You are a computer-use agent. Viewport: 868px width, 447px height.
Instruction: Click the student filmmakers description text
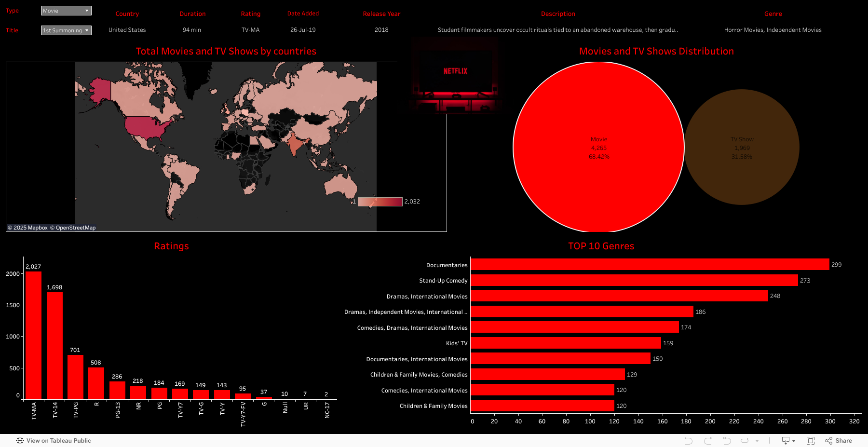tap(558, 30)
